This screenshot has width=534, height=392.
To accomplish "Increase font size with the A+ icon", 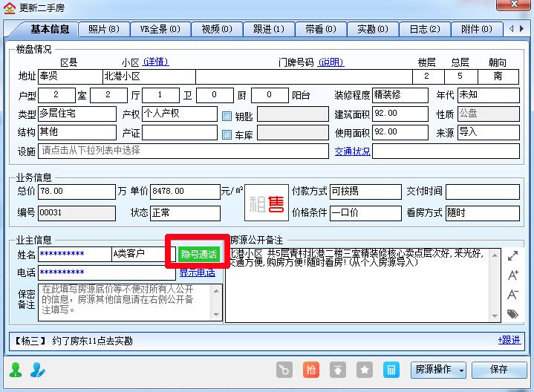I will (x=512, y=275).
